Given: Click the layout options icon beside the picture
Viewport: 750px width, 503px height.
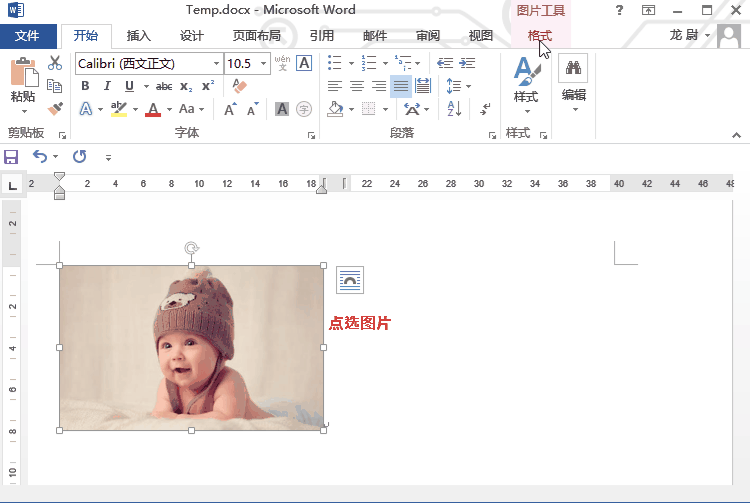Looking at the screenshot, I should 349,280.
